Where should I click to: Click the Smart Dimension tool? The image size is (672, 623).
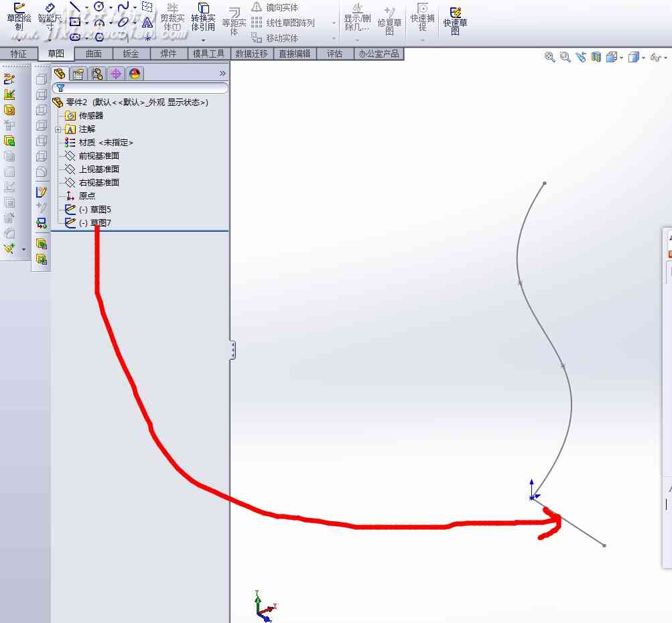tap(50, 19)
